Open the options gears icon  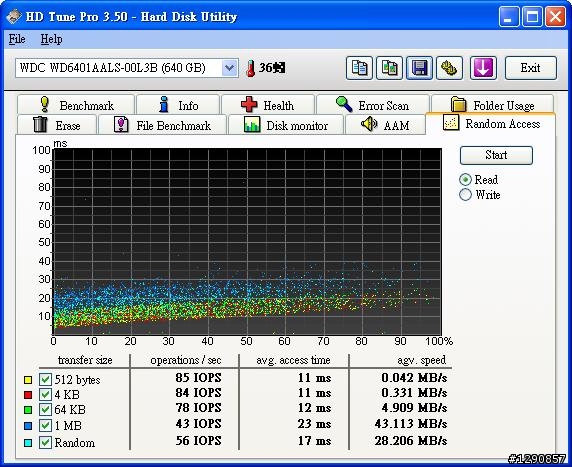click(449, 68)
